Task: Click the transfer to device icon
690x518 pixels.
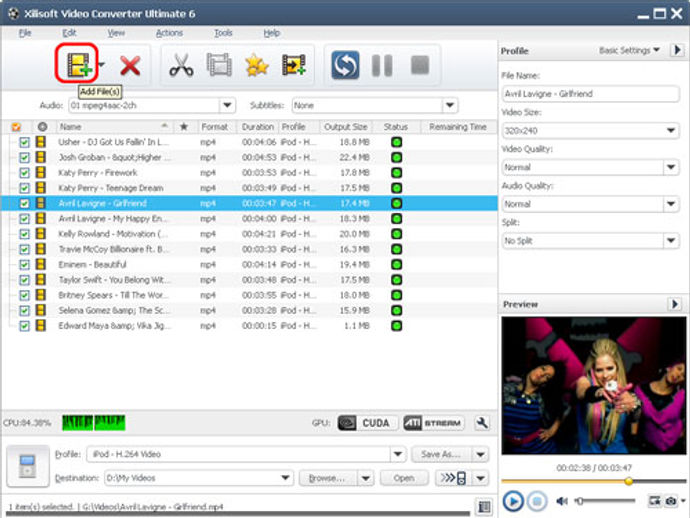Action: pyautogui.click(x=453, y=478)
